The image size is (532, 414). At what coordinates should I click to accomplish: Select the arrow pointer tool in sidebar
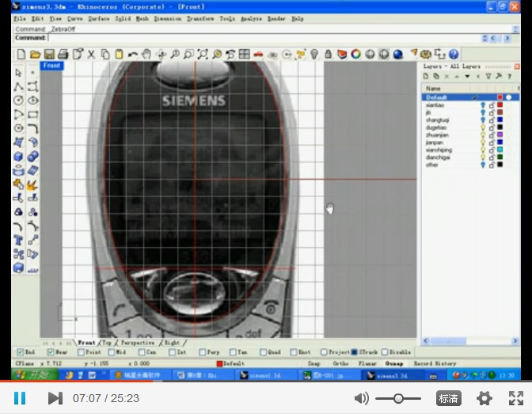click(18, 73)
